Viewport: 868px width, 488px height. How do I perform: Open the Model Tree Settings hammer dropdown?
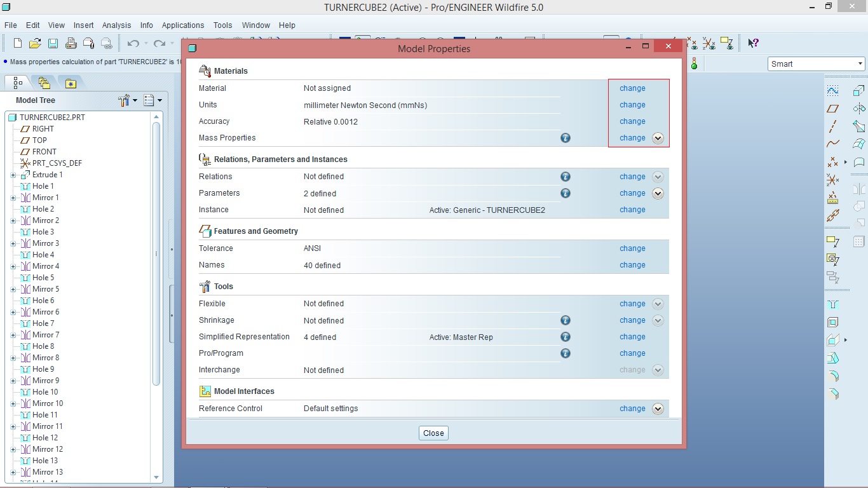127,100
